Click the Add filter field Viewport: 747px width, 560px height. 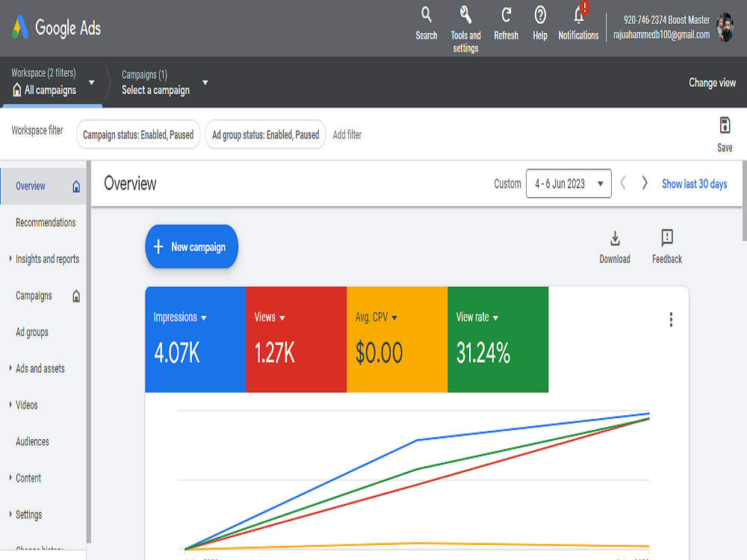[347, 134]
